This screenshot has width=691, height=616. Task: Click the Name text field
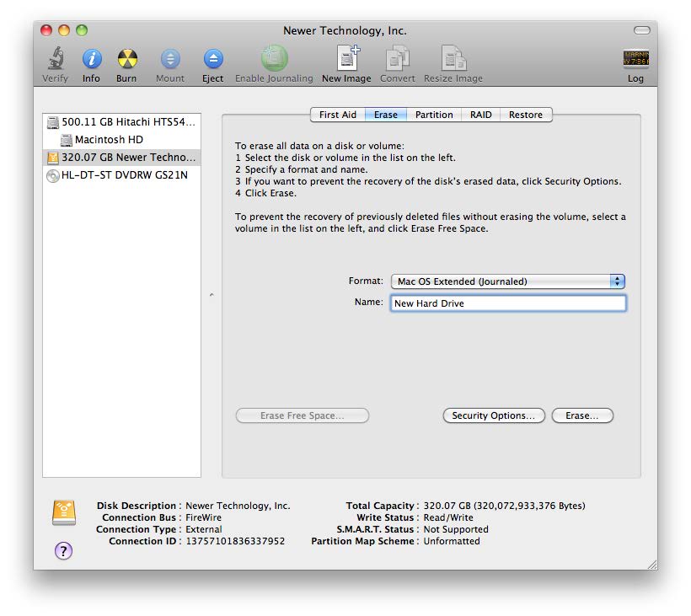[507, 303]
